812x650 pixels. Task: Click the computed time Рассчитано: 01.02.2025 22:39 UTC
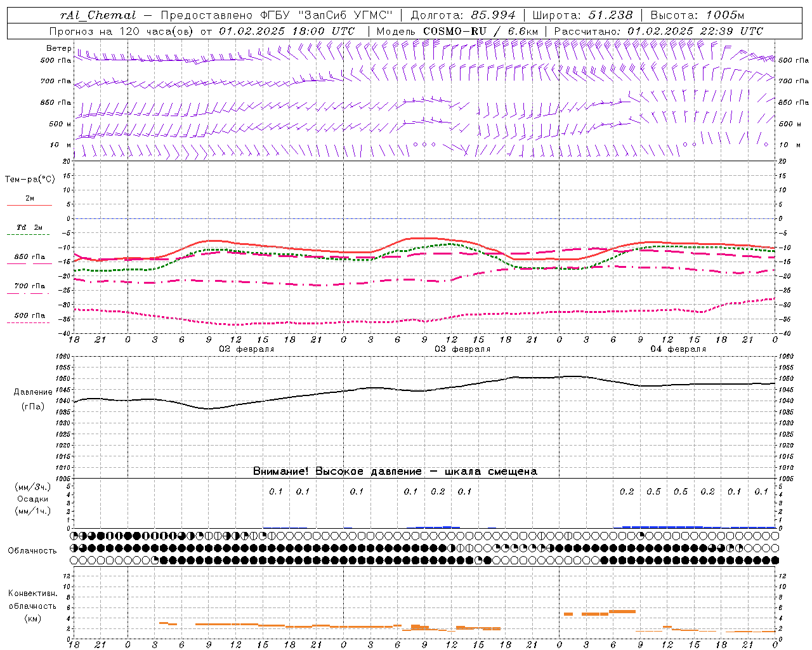pos(658,31)
